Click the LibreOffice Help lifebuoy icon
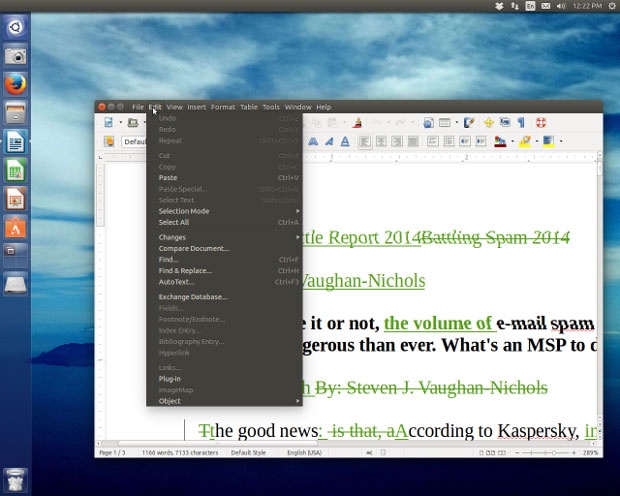This screenshot has height=496, width=620. point(541,123)
